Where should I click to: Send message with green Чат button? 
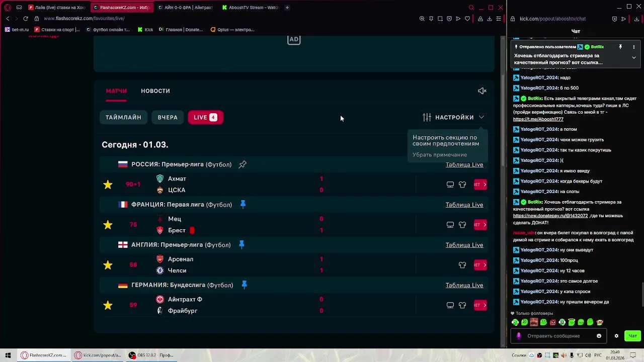[x=632, y=336]
